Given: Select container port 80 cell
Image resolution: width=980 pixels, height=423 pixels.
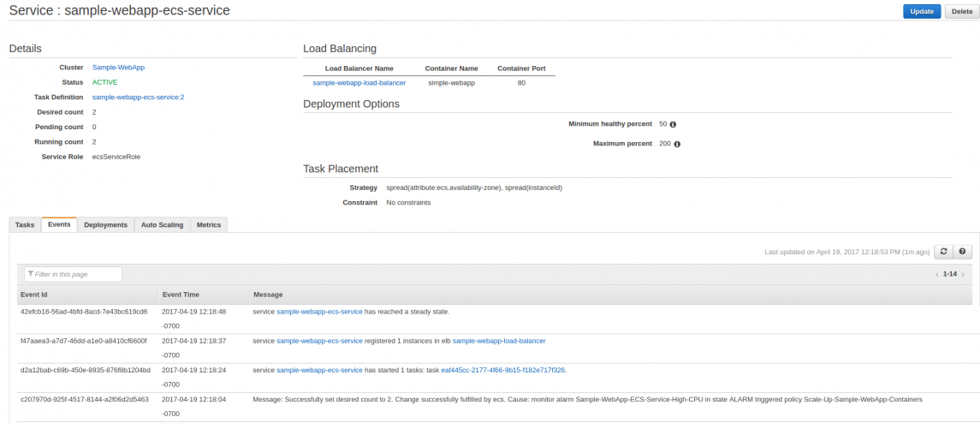Looking at the screenshot, I should point(521,82).
